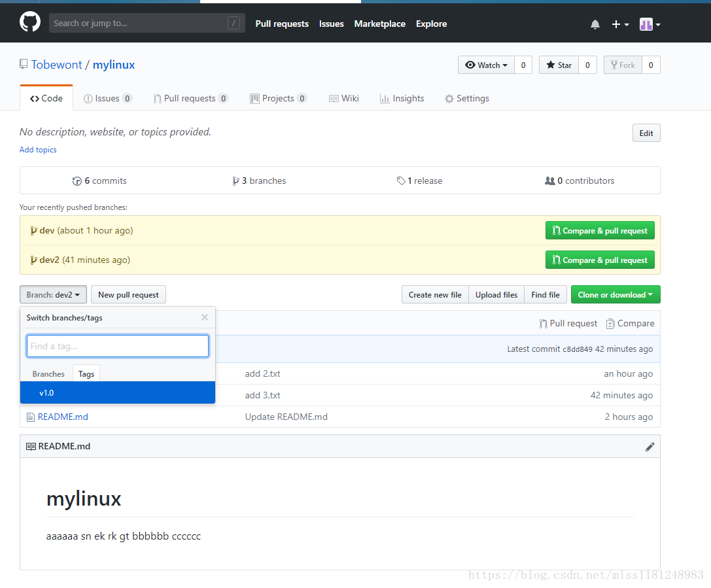Switch to the repository Issues tab
The height and width of the screenshot is (588, 711).
(108, 98)
